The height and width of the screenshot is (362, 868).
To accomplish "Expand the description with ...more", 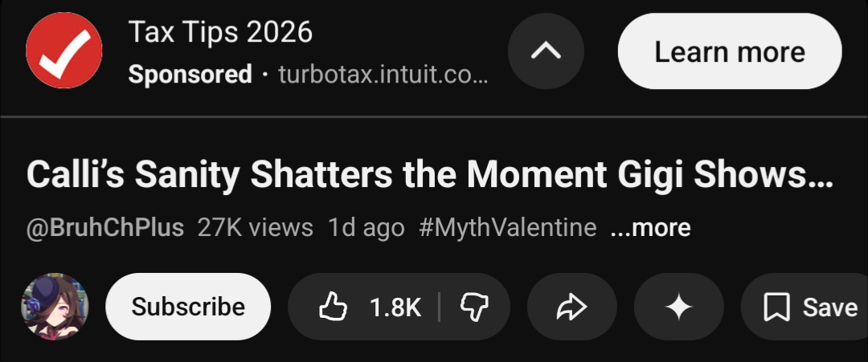I will coord(650,228).
